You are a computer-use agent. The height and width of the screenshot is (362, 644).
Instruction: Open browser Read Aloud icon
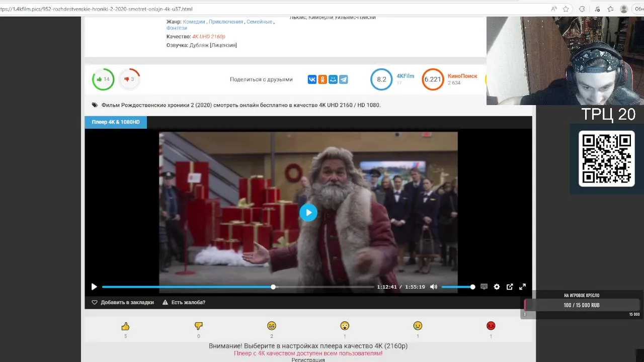click(x=554, y=9)
